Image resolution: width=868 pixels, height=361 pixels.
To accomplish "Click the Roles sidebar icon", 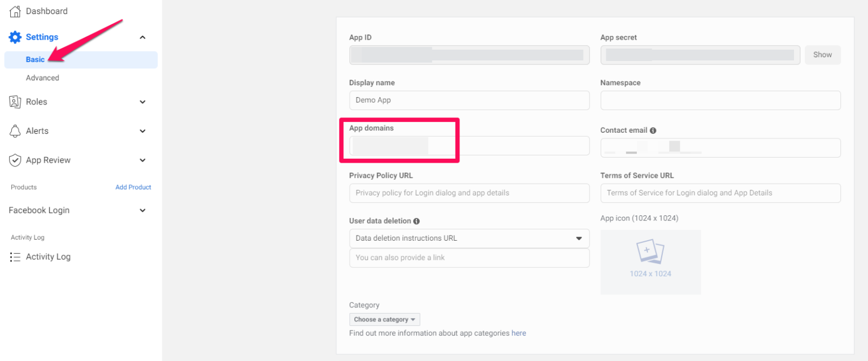I will [14, 102].
